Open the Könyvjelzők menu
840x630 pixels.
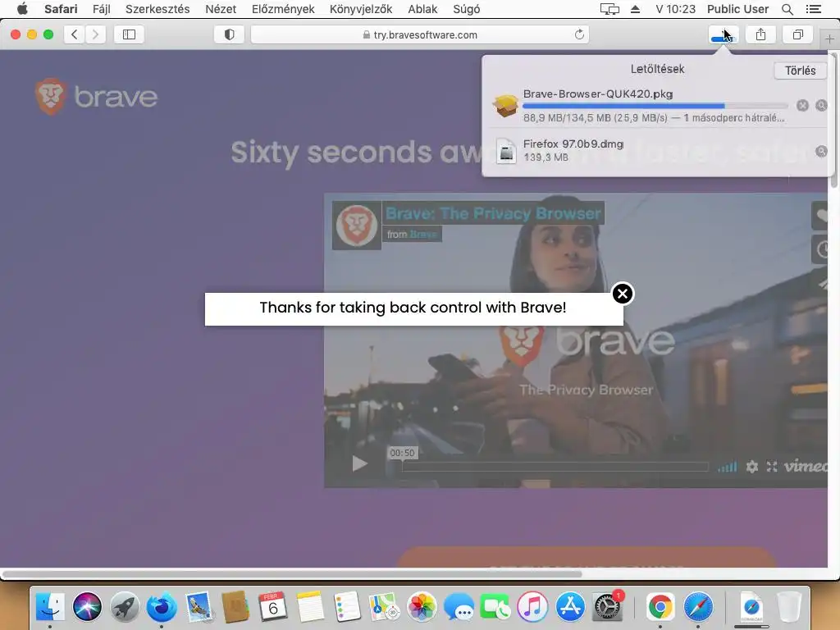click(x=361, y=9)
